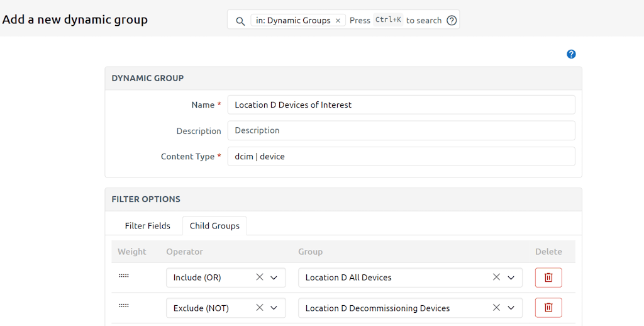644x326 pixels.
Task: Click the blue help icon
Action: [571, 54]
